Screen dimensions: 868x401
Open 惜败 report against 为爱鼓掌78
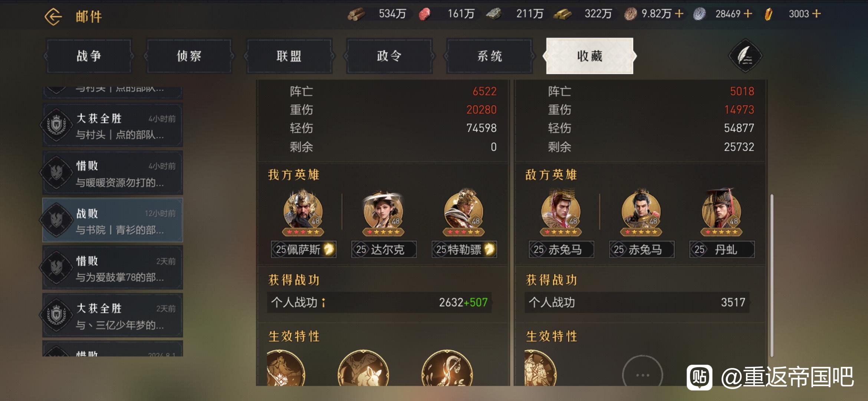pyautogui.click(x=113, y=268)
